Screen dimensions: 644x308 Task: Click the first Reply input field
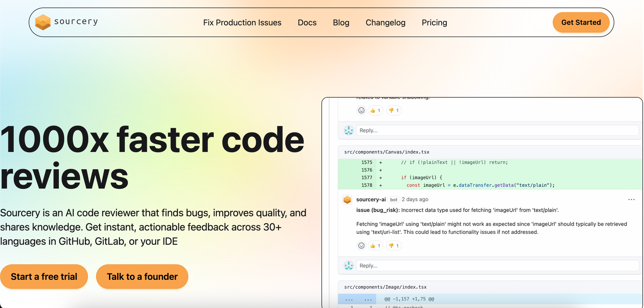[x=497, y=130]
